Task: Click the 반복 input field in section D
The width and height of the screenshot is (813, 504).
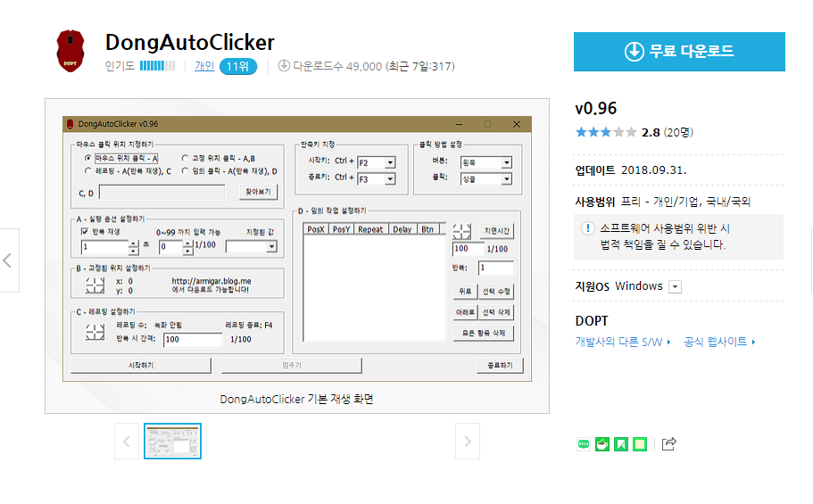Action: [x=495, y=269]
